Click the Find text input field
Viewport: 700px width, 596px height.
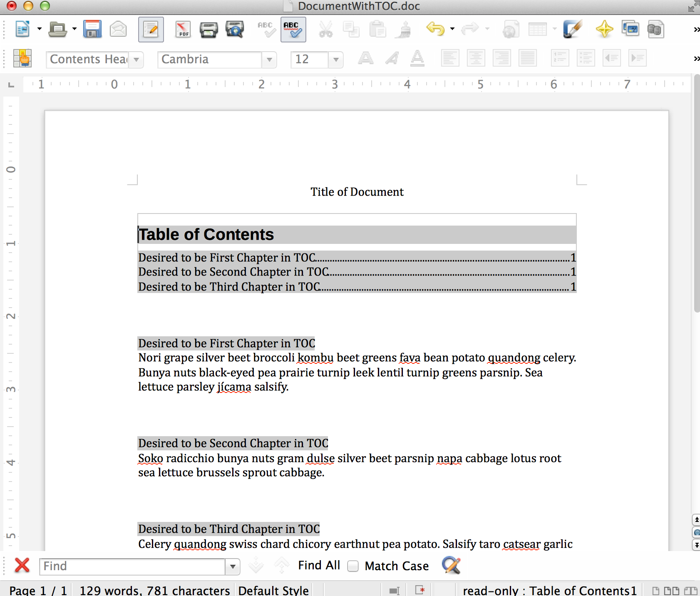pyautogui.click(x=132, y=566)
